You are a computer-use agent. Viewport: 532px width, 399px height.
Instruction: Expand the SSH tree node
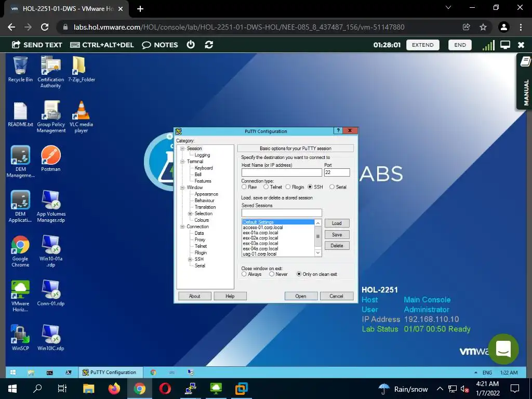190,259
